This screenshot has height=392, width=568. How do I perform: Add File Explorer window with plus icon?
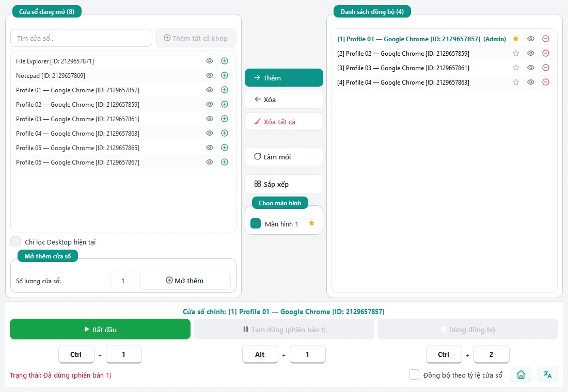coord(225,61)
